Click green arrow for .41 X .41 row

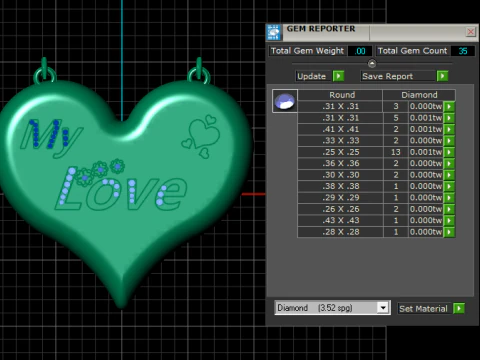[x=449, y=129]
